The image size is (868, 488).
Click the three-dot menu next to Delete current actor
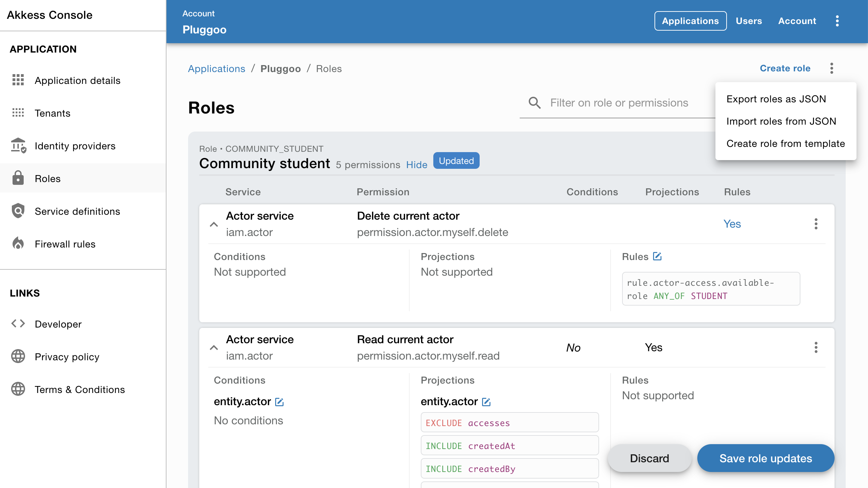click(815, 224)
